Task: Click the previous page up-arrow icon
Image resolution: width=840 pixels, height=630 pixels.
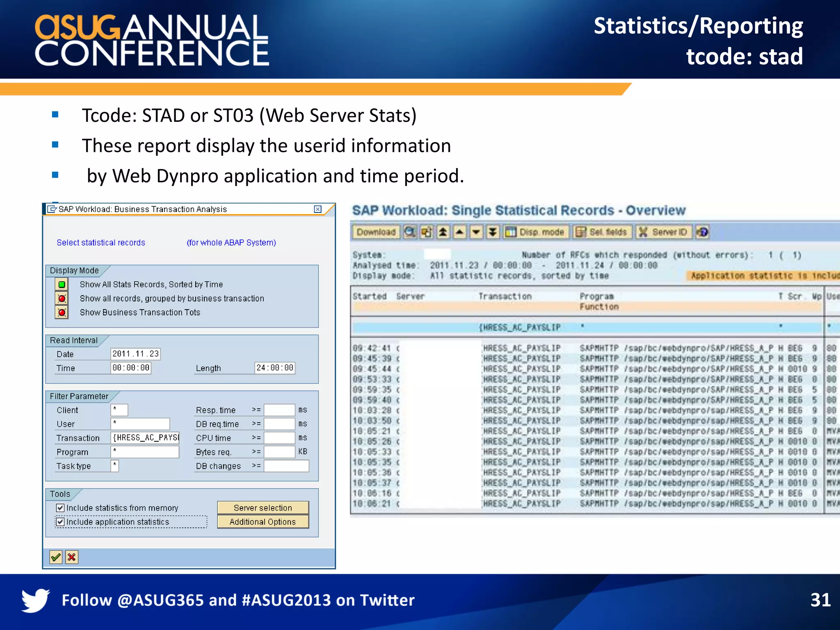Action: [460, 232]
